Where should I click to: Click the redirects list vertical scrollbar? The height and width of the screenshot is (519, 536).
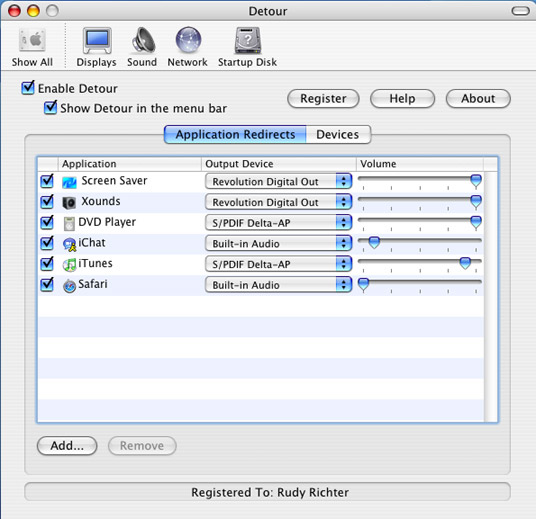pyautogui.click(x=491, y=297)
